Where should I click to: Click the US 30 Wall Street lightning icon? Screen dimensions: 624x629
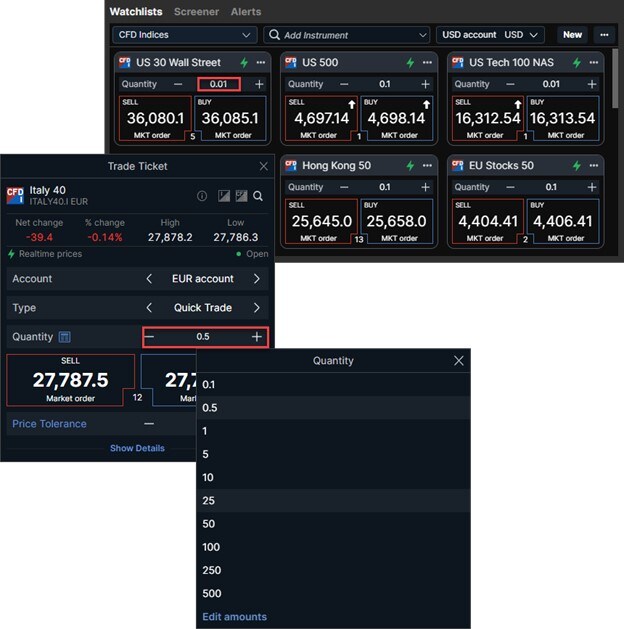244,63
